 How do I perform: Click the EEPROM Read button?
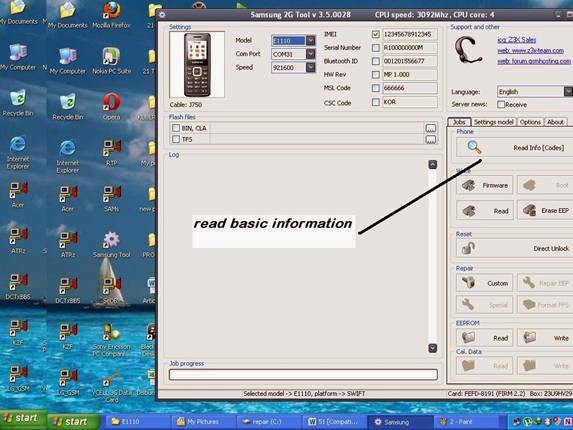pos(485,338)
